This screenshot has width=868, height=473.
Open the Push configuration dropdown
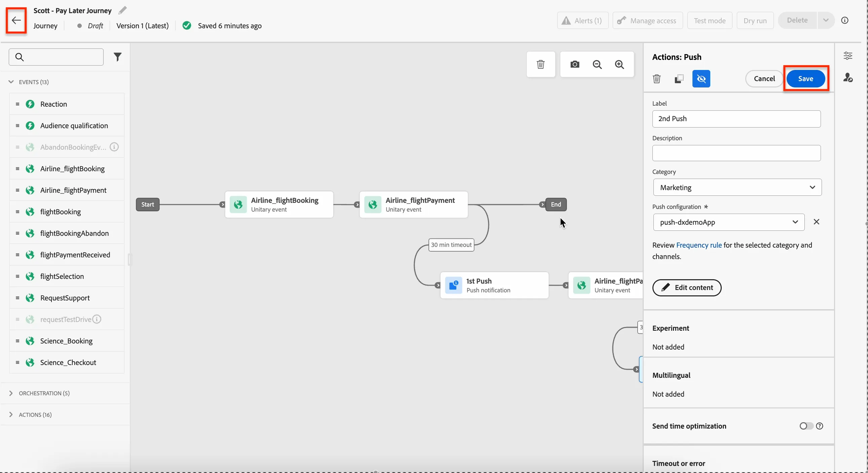pyautogui.click(x=729, y=222)
